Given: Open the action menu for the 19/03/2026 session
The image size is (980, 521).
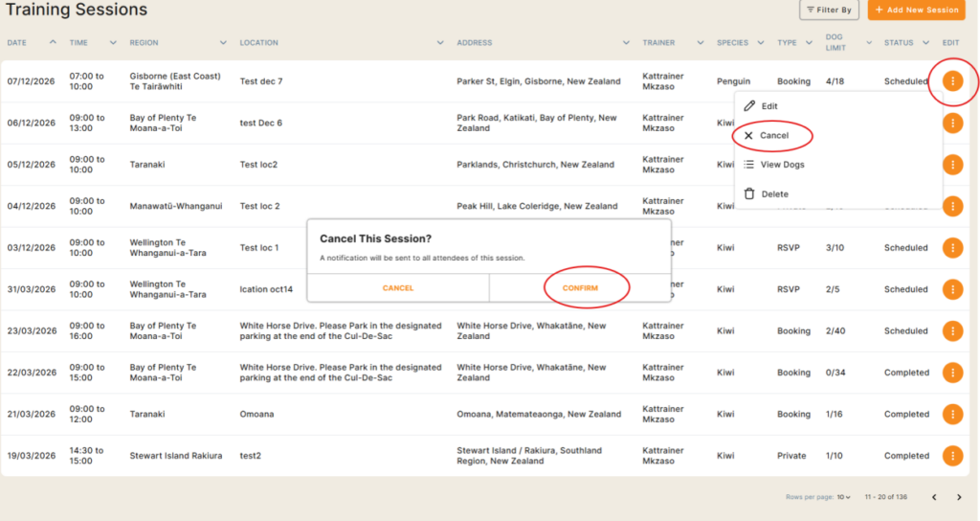Looking at the screenshot, I should (x=952, y=455).
